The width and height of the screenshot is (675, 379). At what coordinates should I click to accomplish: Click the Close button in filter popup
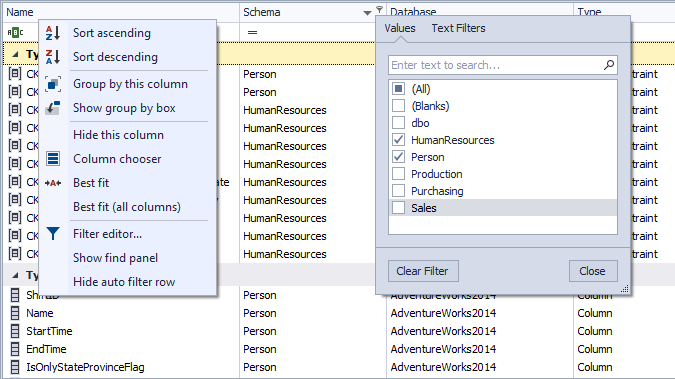tap(593, 271)
